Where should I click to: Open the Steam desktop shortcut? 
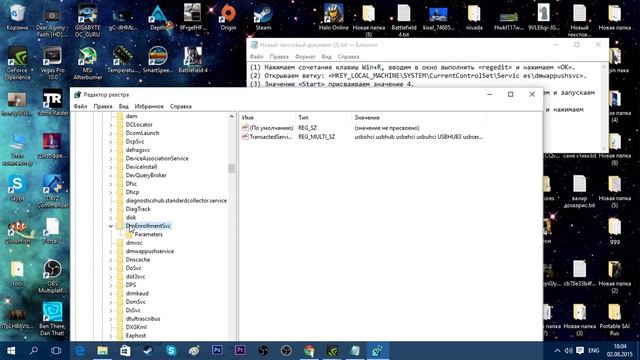263,18
